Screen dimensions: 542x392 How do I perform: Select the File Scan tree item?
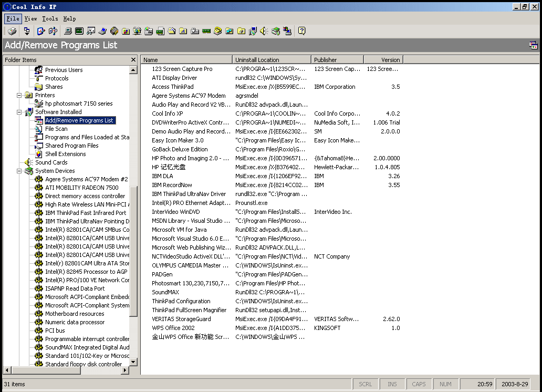coord(56,129)
